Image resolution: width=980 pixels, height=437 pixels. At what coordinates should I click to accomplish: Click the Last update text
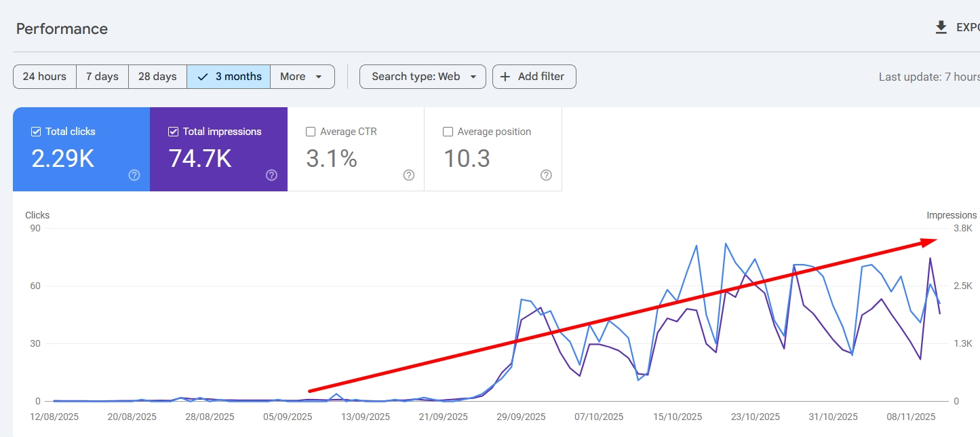pyautogui.click(x=929, y=77)
